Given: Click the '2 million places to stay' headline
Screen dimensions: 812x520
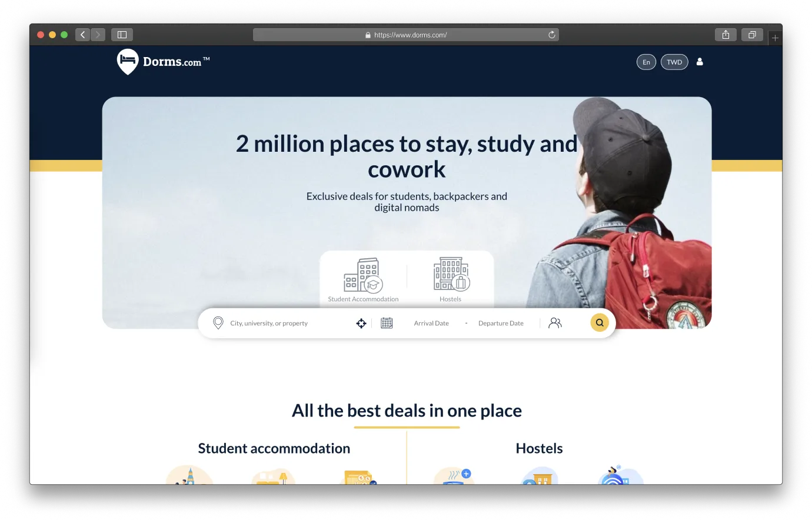Looking at the screenshot, I should (407, 156).
